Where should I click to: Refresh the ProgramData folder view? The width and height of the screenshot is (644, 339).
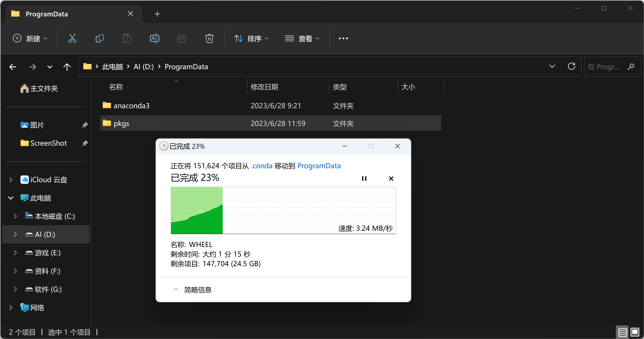click(572, 66)
